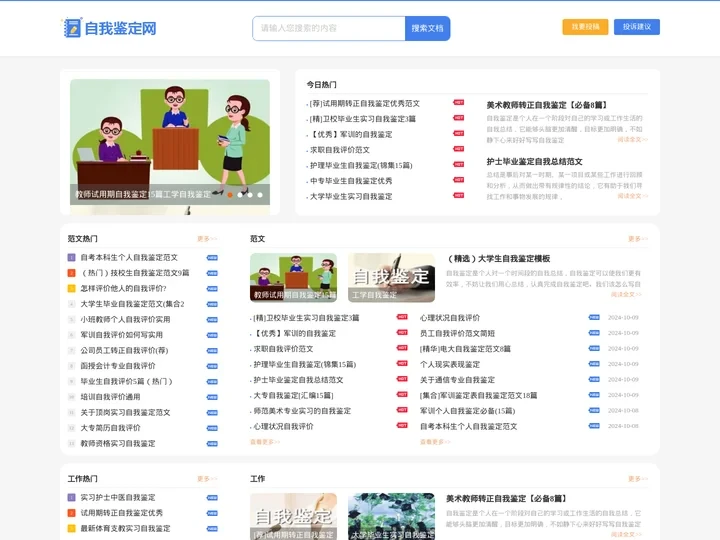Click 更多 beside the 范文 heading
Viewport: 720px width, 540px height.
pos(638,238)
